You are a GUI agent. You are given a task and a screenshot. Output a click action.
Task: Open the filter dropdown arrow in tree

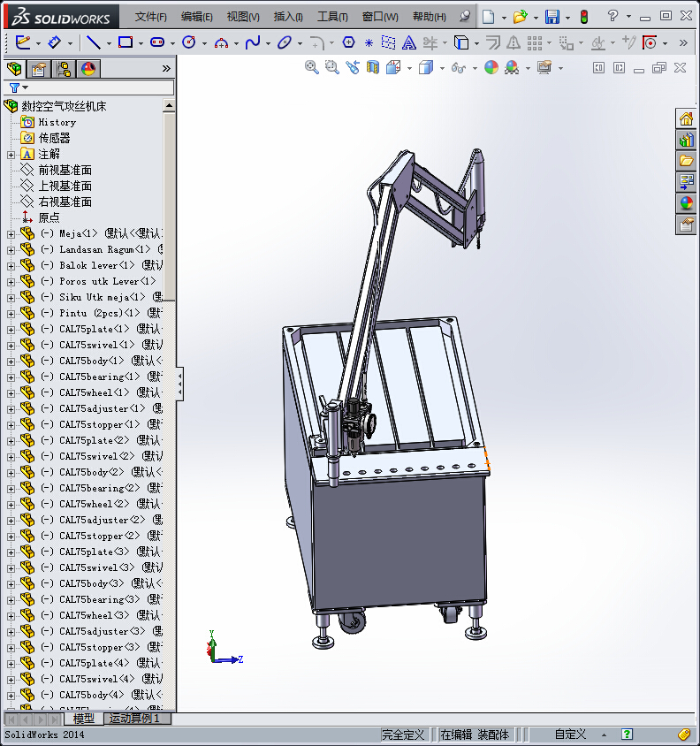point(26,88)
